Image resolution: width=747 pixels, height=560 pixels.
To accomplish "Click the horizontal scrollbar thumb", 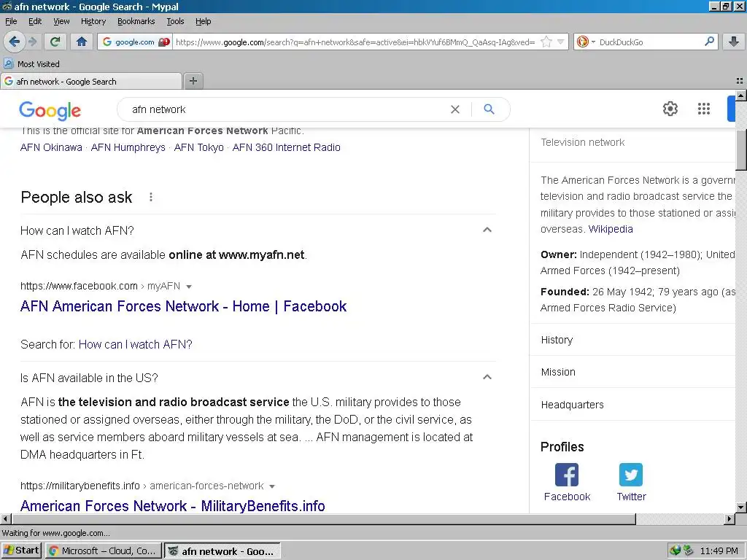I will click(323, 518).
